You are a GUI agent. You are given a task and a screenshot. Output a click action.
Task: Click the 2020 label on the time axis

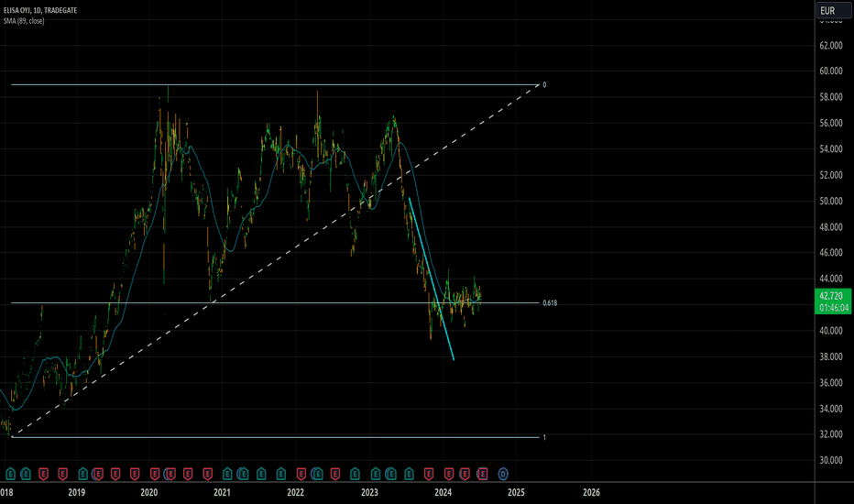pyautogui.click(x=148, y=493)
